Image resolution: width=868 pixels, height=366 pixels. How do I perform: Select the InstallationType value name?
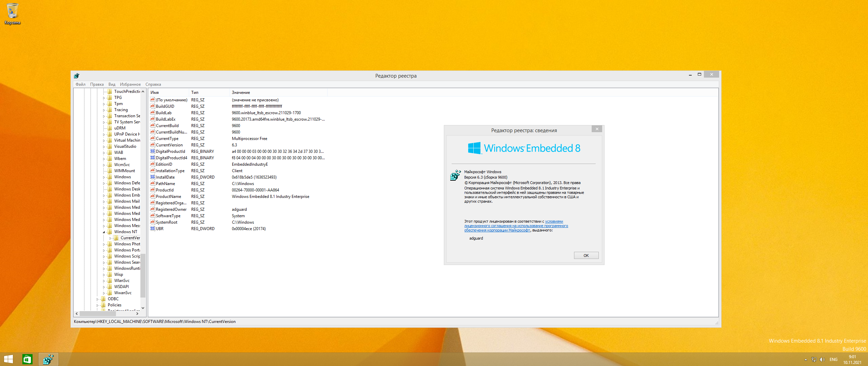coord(170,171)
